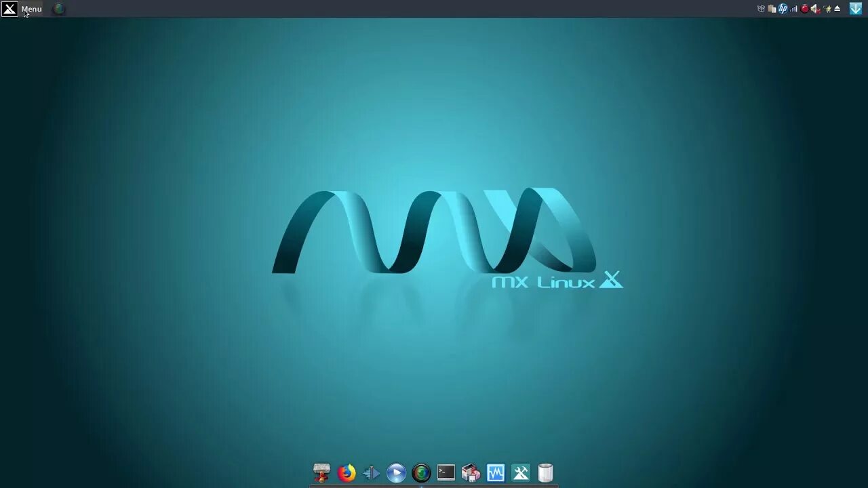Click the box-shaped updater tray icon
Viewport: 868px width, 488px height.
tap(761, 9)
